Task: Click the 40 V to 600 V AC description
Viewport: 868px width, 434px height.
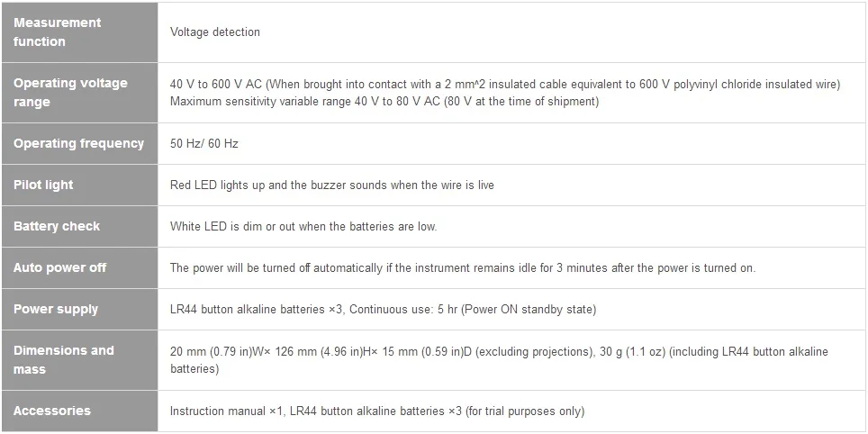Action: (x=504, y=84)
